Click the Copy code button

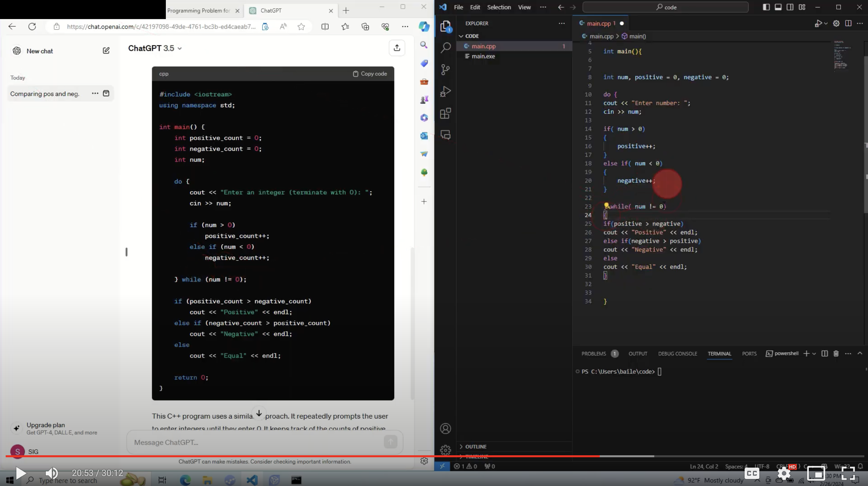(x=370, y=74)
